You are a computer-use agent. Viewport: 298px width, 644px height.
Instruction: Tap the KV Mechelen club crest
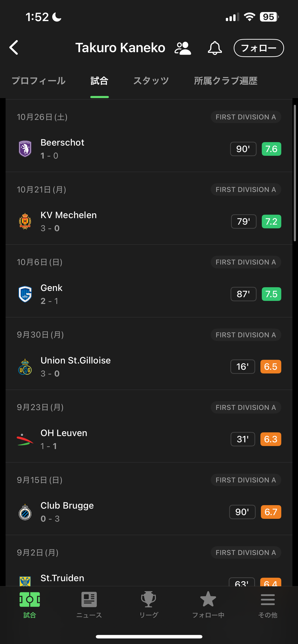click(x=25, y=221)
